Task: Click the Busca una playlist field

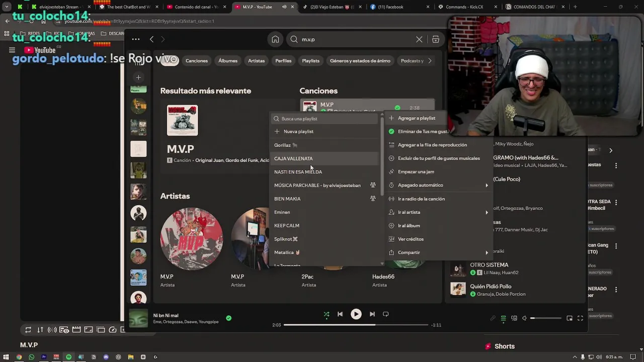Action: tap(325, 119)
